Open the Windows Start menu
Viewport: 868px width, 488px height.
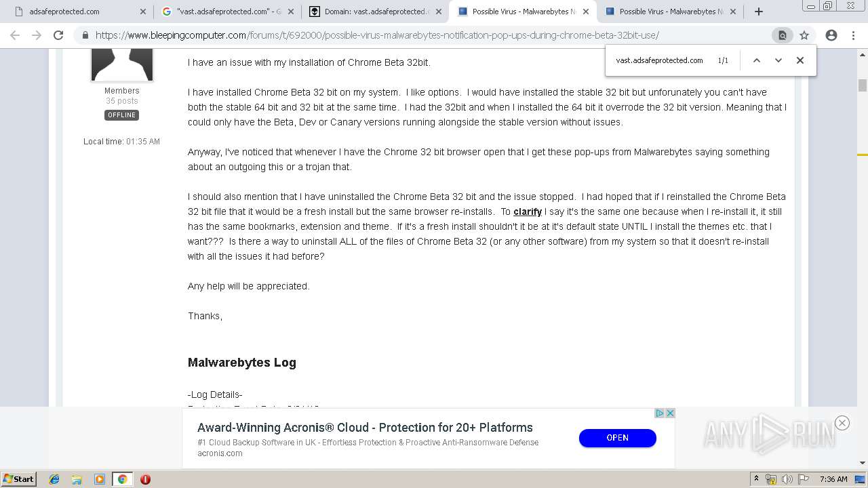tap(19, 479)
